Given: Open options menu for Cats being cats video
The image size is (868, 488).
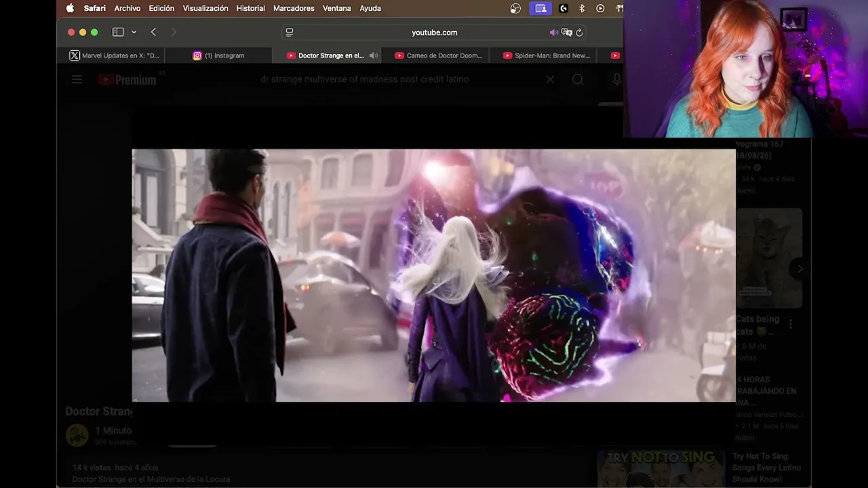Looking at the screenshot, I should tap(790, 325).
